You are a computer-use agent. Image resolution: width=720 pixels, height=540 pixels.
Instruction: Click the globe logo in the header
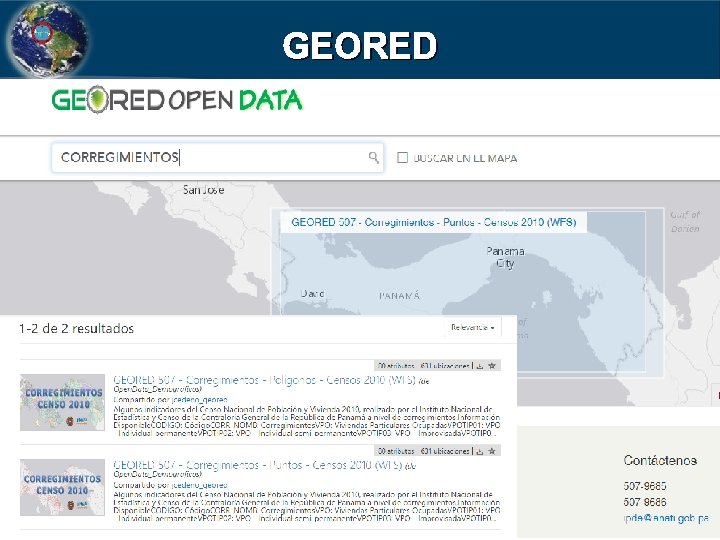[x=48, y=39]
